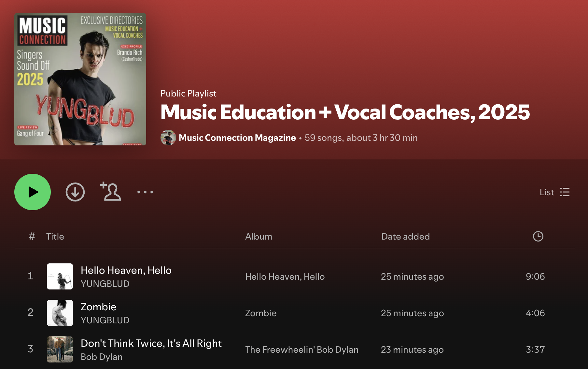
Task: Click track number 2
Action: click(30, 312)
